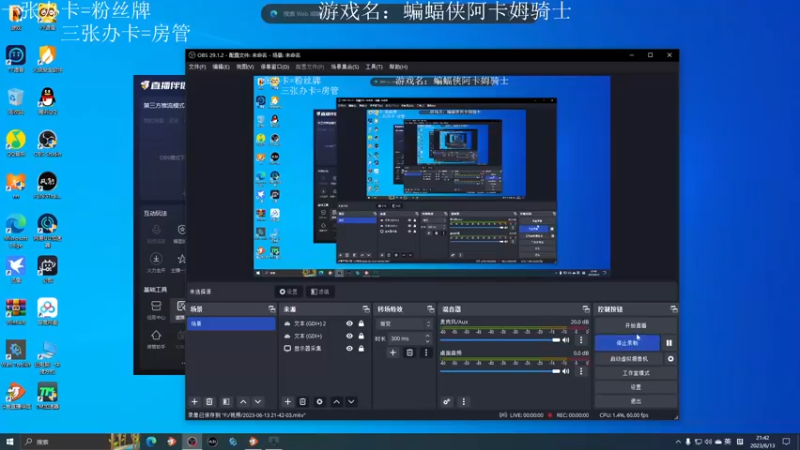Mute the desktop audio channel

coord(566,371)
